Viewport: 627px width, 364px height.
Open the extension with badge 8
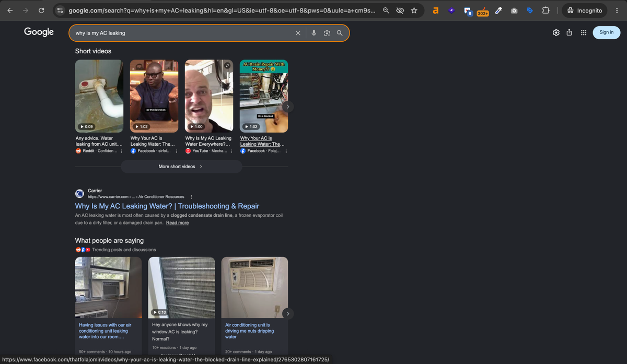[x=468, y=11]
